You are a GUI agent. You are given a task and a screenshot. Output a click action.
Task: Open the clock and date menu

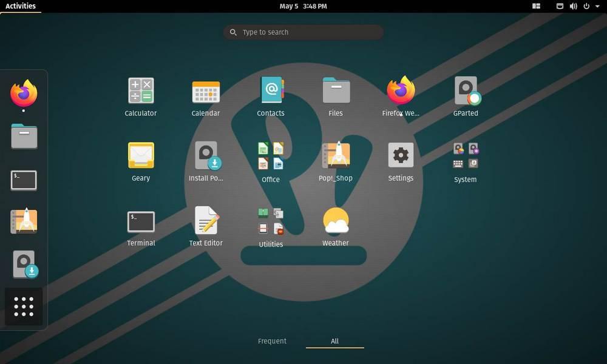click(x=303, y=6)
